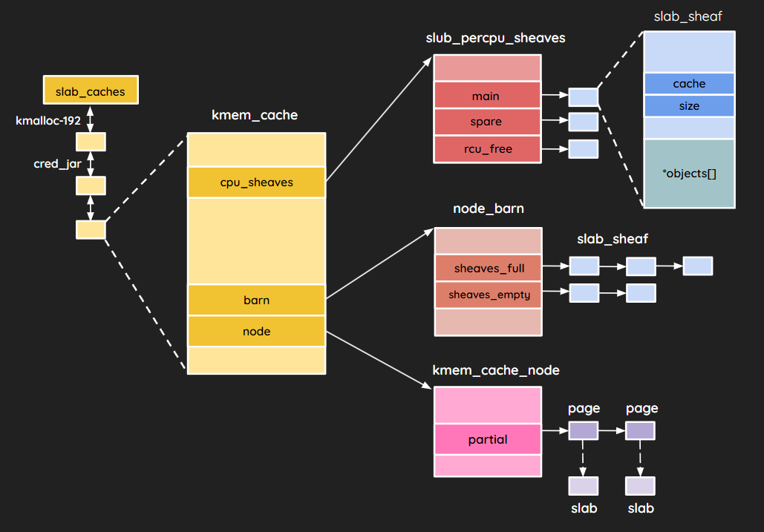Click the second sheaf box in sheaves_empty chain

[641, 294]
